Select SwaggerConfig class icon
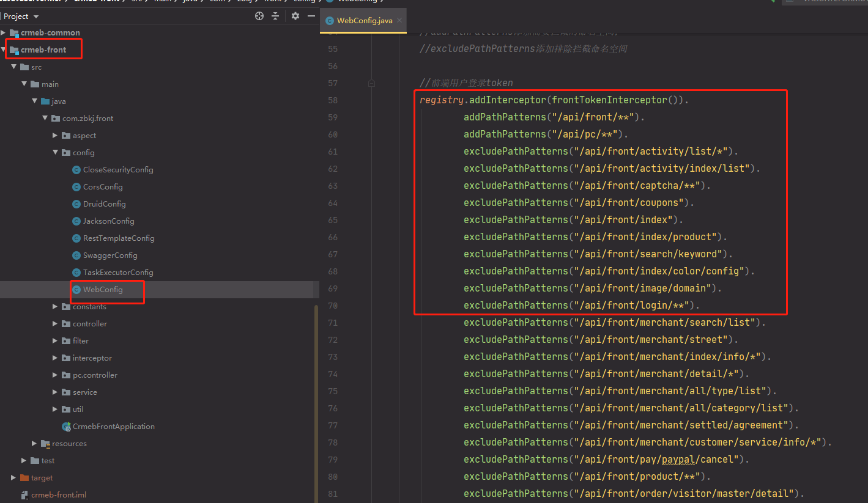The height and width of the screenshot is (503, 868). click(76, 255)
